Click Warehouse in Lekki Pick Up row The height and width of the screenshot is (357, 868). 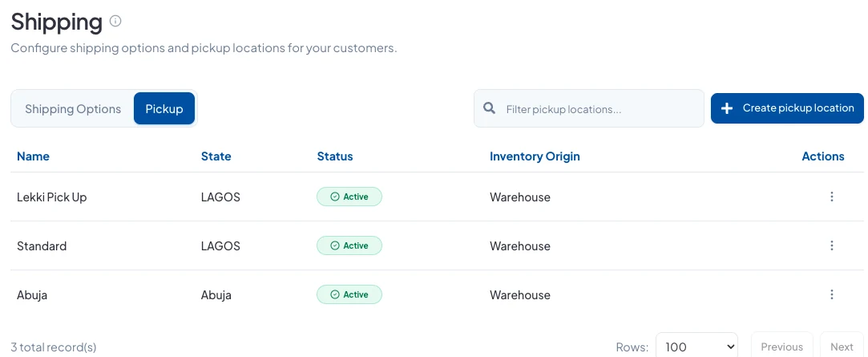(x=520, y=197)
